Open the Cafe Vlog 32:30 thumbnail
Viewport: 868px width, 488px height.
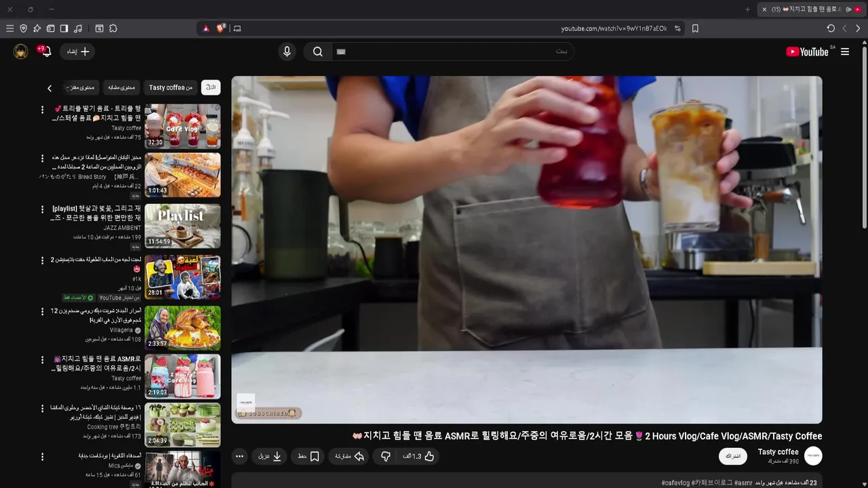click(x=182, y=126)
